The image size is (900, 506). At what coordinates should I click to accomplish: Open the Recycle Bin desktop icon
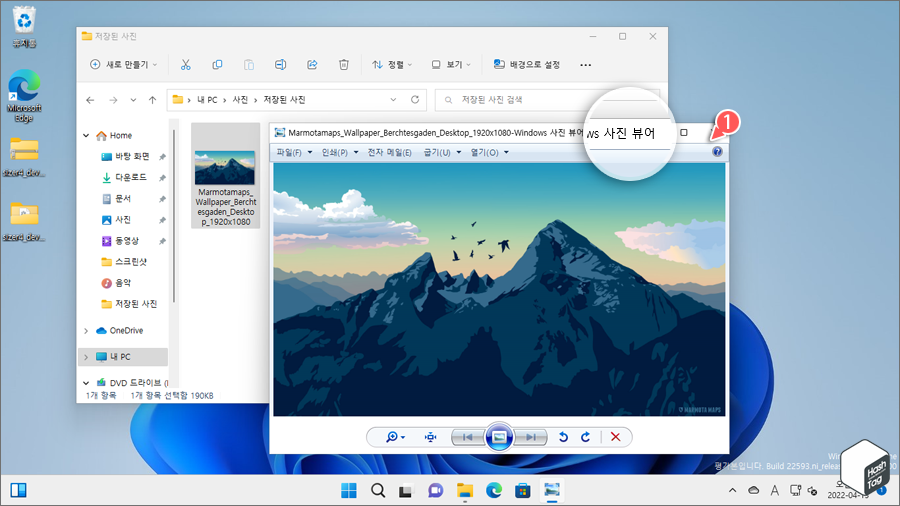pyautogui.click(x=24, y=27)
